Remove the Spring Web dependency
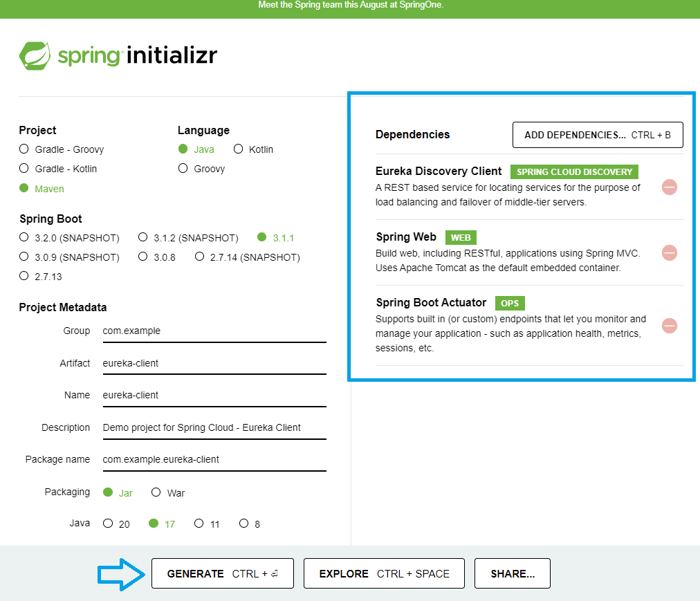The width and height of the screenshot is (700, 601). (669, 252)
